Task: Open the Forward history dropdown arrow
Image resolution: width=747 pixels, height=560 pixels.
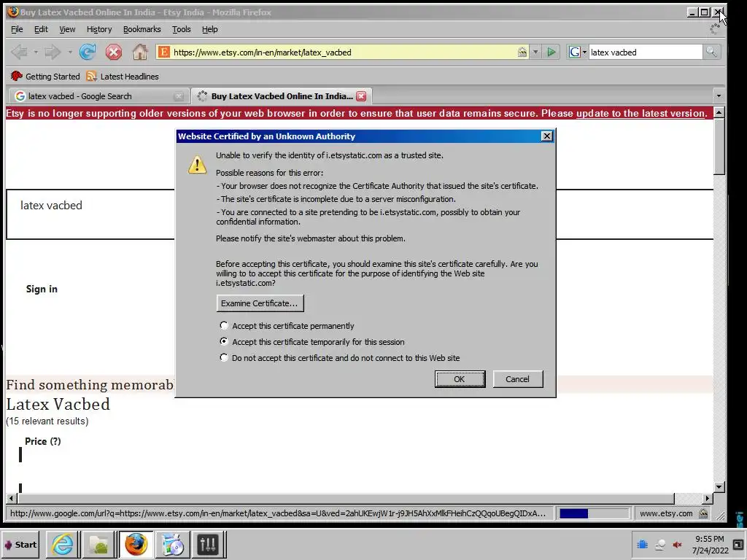Action: (x=69, y=52)
